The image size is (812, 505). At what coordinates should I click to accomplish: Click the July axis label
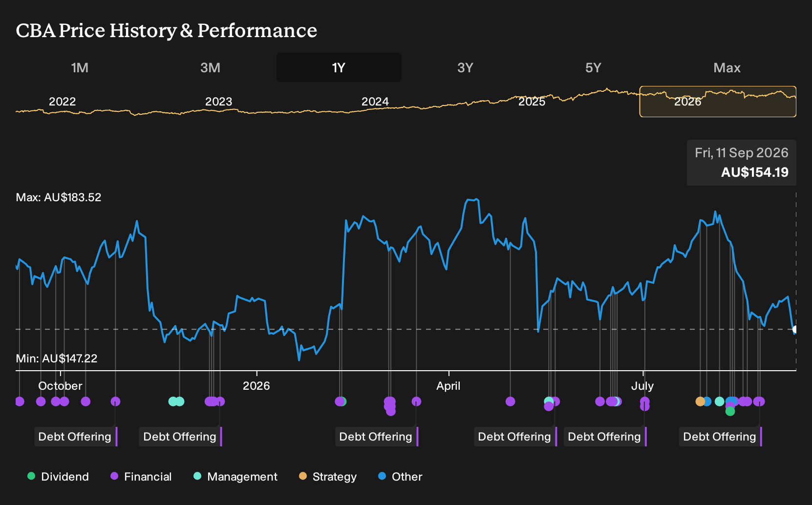(642, 386)
